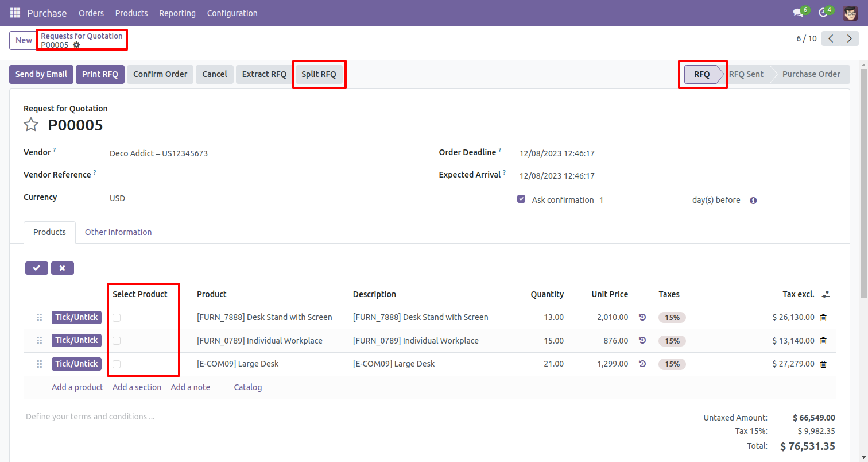This screenshot has width=868, height=462.
Task: Click the Print RFQ button
Action: [x=100, y=74]
